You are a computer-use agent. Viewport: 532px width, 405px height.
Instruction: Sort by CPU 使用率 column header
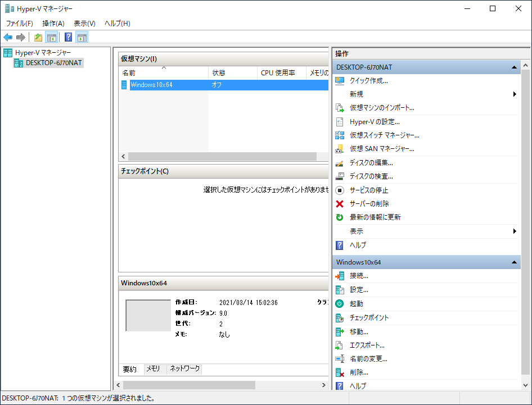(x=282, y=73)
